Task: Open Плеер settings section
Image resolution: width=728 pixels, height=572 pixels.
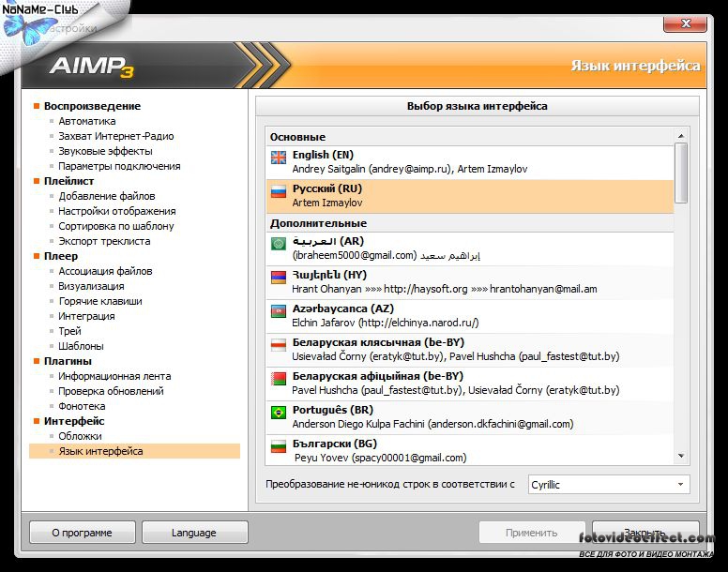Action: click(61, 256)
